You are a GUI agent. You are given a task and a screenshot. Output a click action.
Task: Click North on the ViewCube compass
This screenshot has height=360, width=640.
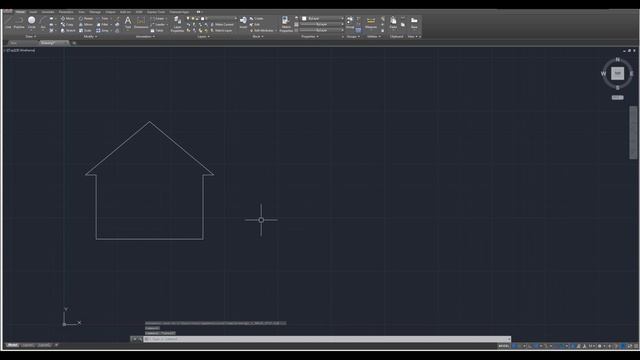617,60
